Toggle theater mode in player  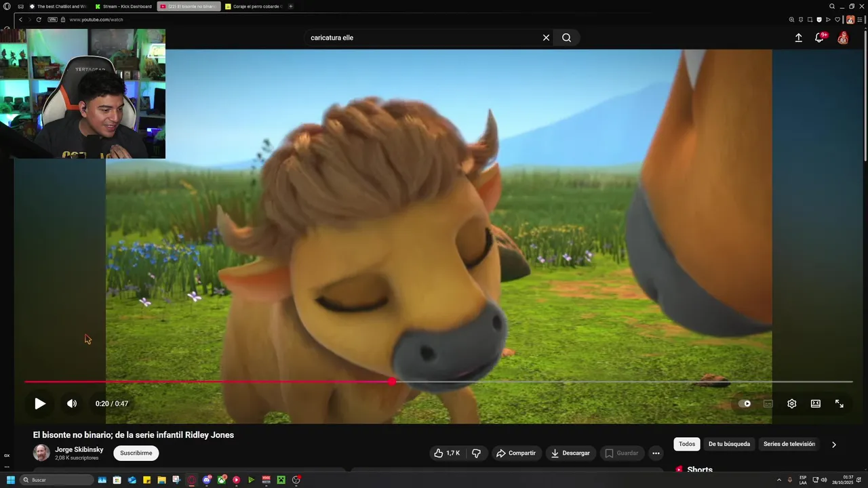tap(816, 403)
